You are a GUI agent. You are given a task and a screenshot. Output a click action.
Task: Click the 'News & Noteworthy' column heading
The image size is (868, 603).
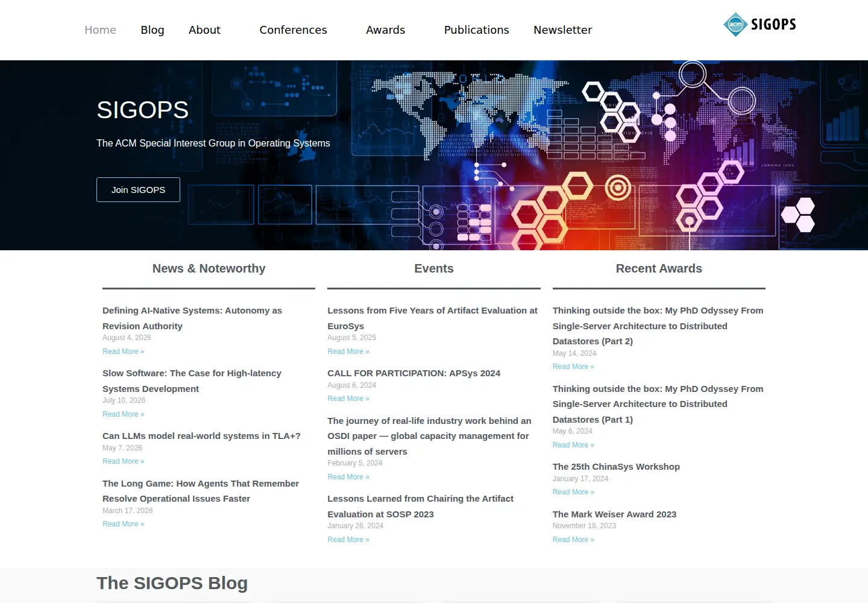pos(209,269)
